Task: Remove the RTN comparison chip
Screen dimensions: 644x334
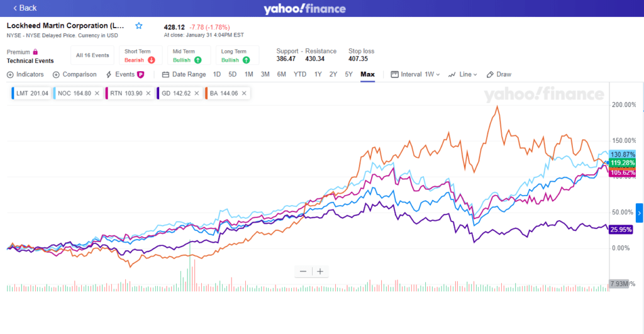Action: pyautogui.click(x=148, y=93)
